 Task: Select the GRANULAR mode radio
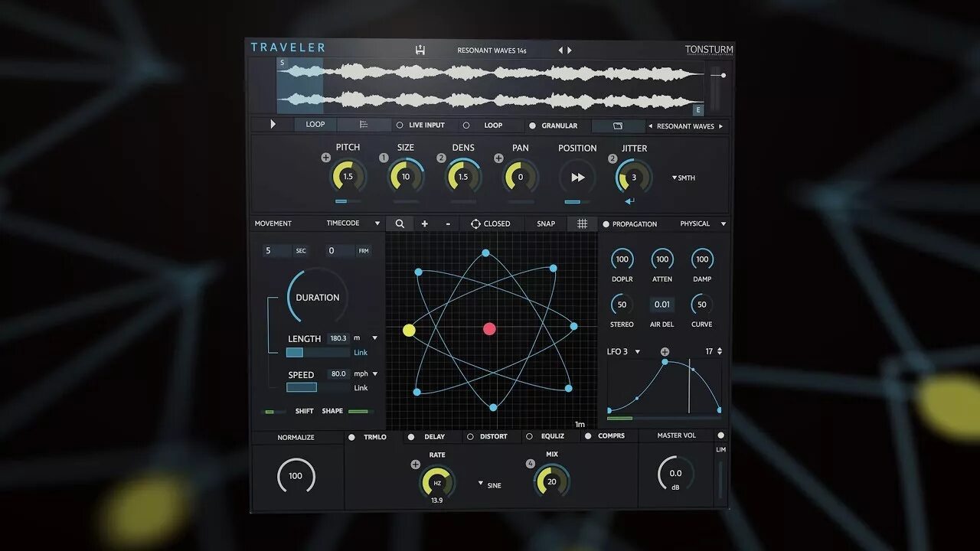point(532,126)
